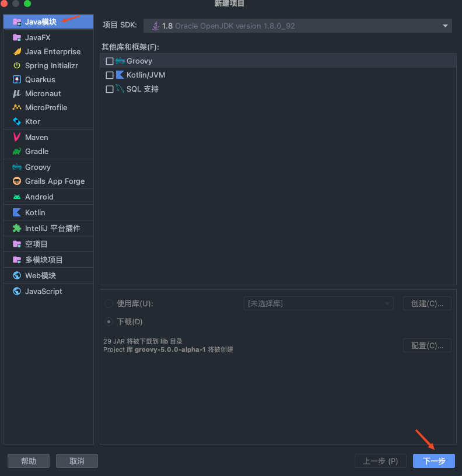The height and width of the screenshot is (476, 462).
Task: Select the Quarkus label text
Action: 40,79
